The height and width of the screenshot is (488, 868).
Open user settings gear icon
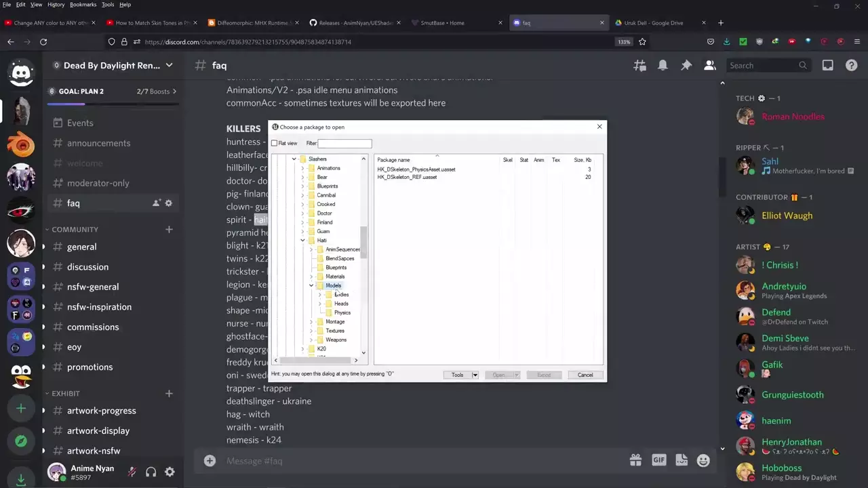pos(170,472)
